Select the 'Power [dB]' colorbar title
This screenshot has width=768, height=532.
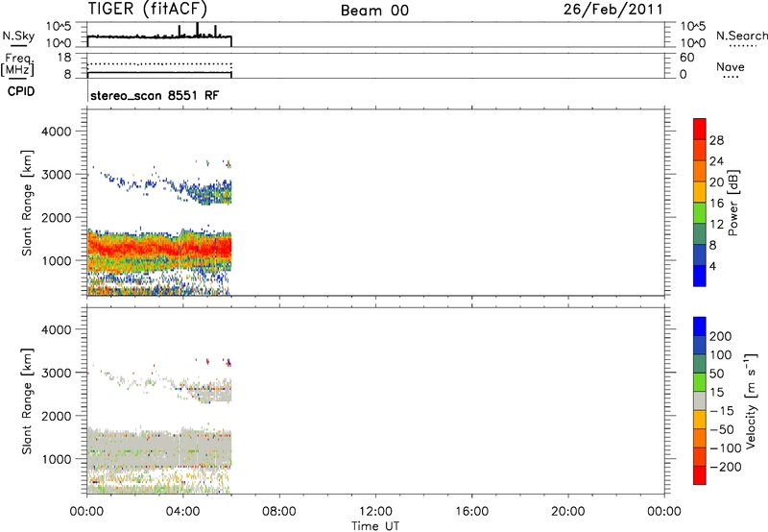point(733,203)
